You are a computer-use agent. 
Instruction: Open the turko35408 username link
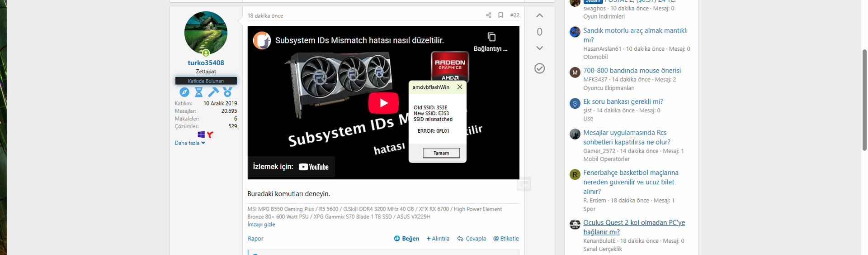pos(206,63)
